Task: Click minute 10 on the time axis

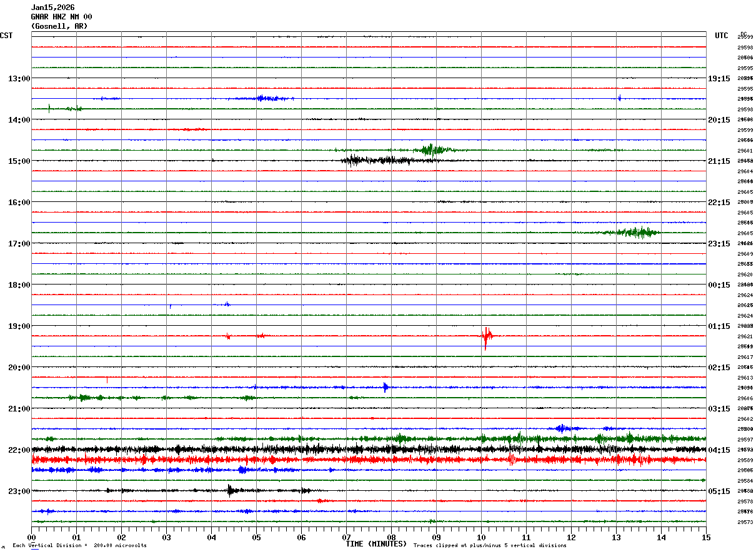Action: pyautogui.click(x=481, y=537)
